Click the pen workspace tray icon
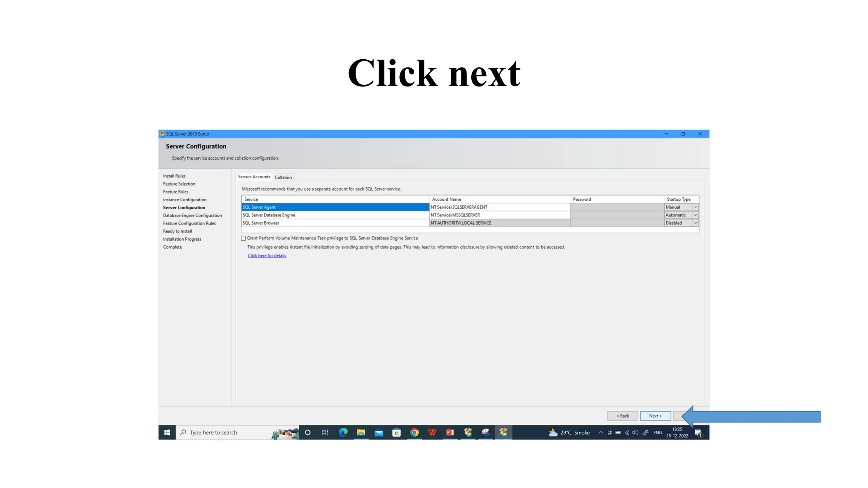 pos(645,433)
